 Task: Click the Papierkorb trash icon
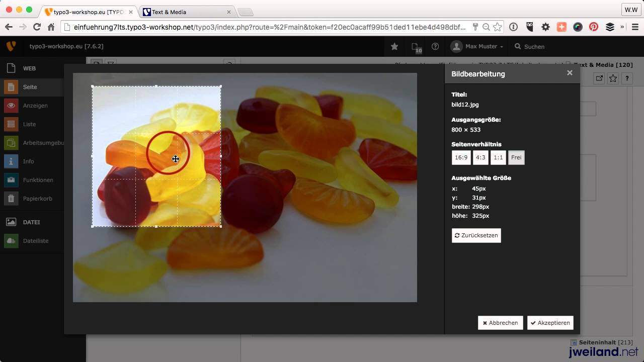(x=11, y=199)
